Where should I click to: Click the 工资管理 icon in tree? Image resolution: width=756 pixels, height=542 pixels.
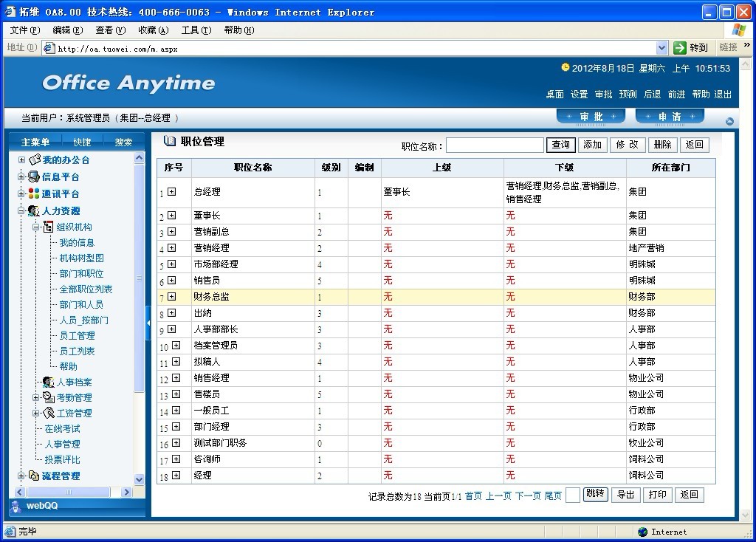pyautogui.click(x=49, y=413)
